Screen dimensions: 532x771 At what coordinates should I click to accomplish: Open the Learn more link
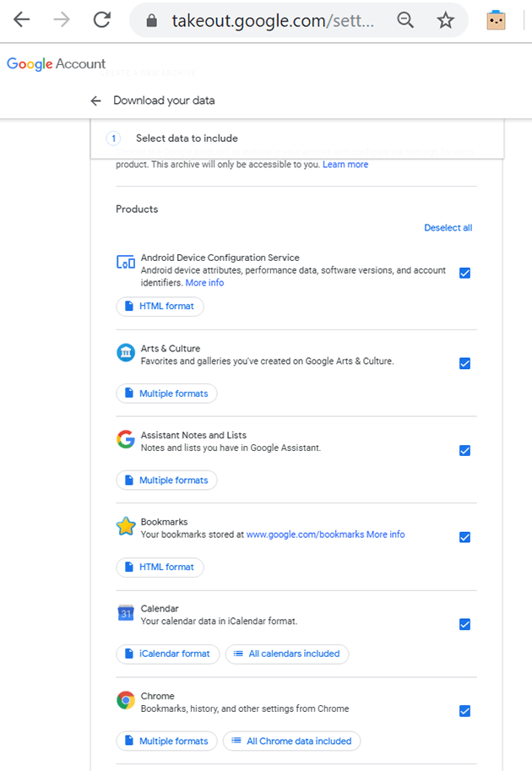(x=345, y=165)
